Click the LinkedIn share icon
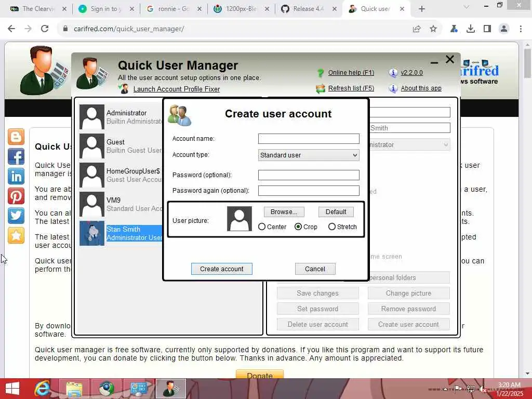Screen dimensions: 532x399 pos(16,176)
